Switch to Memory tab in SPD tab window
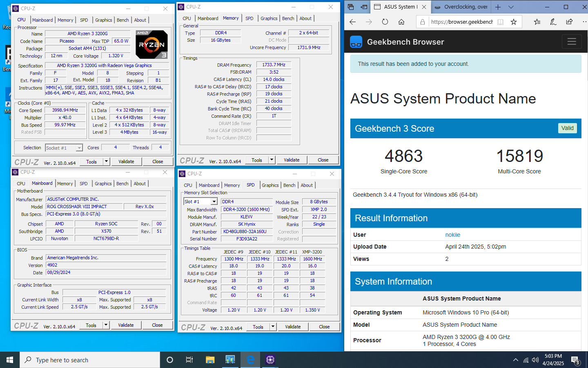588x368 pixels. (232, 185)
